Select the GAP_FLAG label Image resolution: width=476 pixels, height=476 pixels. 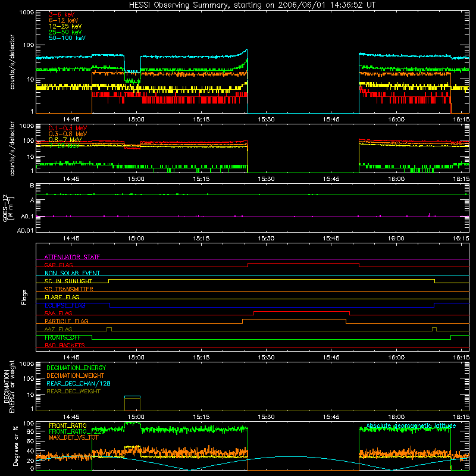(x=58, y=265)
